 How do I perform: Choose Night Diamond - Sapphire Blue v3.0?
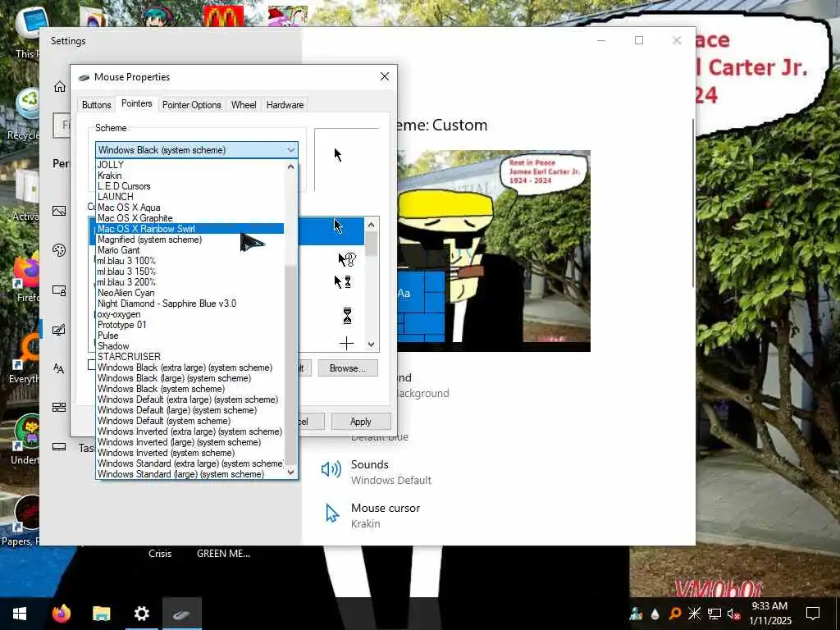pos(189,304)
